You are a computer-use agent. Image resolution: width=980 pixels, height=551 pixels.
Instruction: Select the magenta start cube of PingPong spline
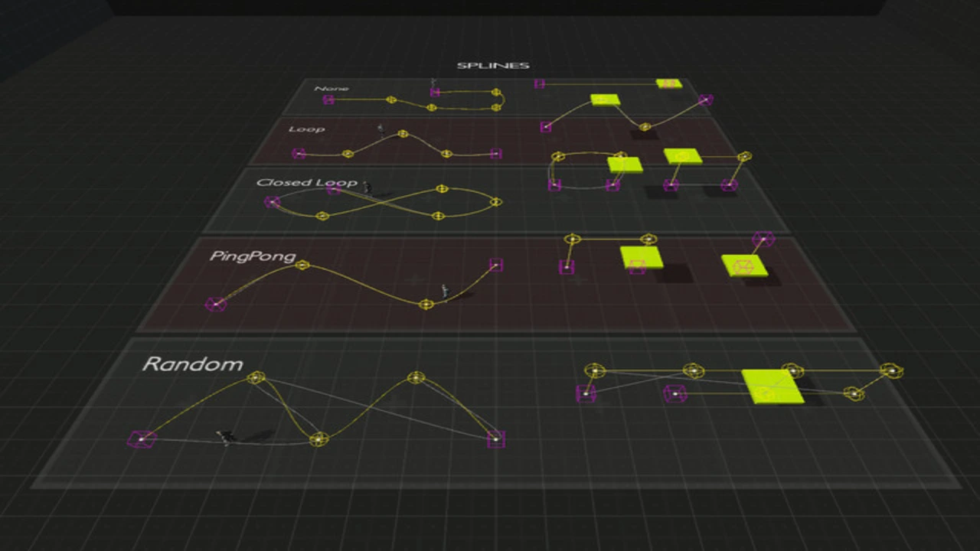tap(216, 304)
